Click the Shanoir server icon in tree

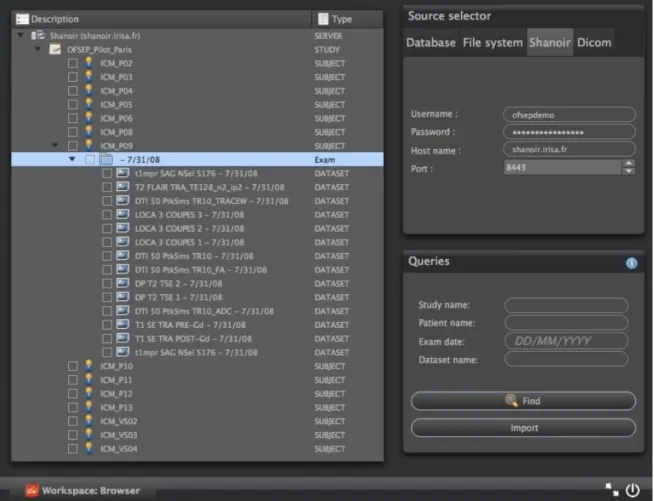(38, 35)
